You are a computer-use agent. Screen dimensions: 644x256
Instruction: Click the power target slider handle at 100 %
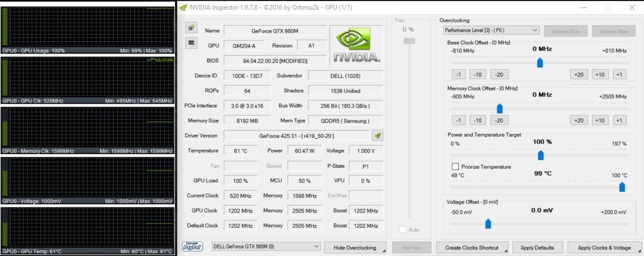541,155
